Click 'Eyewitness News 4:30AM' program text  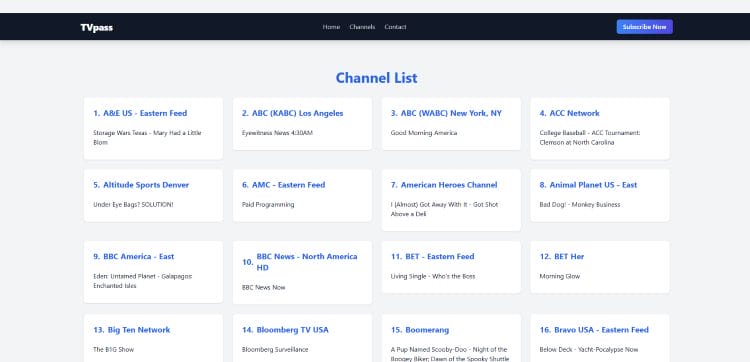277,133
